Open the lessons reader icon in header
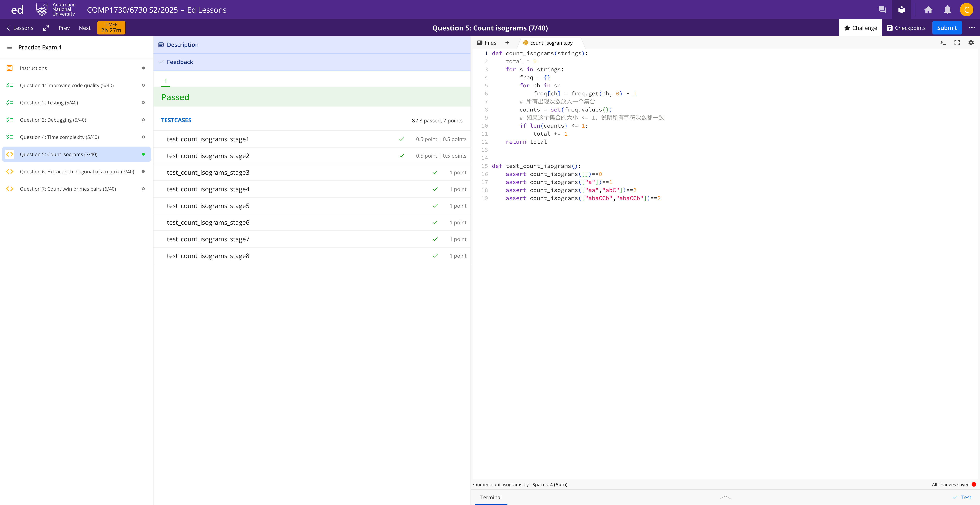This screenshot has width=980, height=505. point(901,10)
